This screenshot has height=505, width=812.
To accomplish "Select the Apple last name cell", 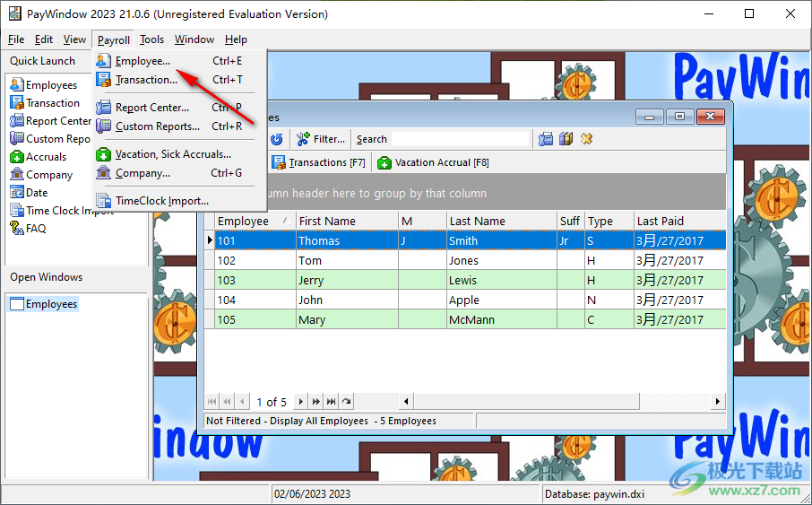I will tap(501, 300).
